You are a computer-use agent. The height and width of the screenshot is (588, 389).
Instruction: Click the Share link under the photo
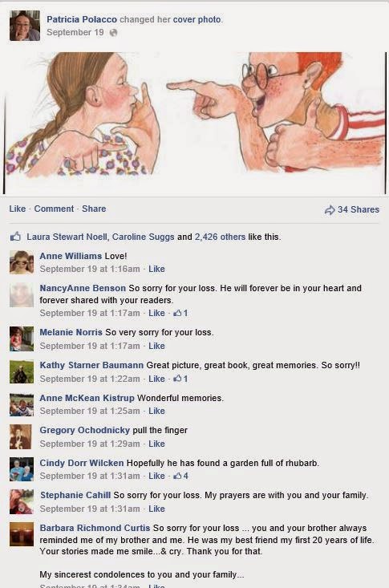(94, 209)
